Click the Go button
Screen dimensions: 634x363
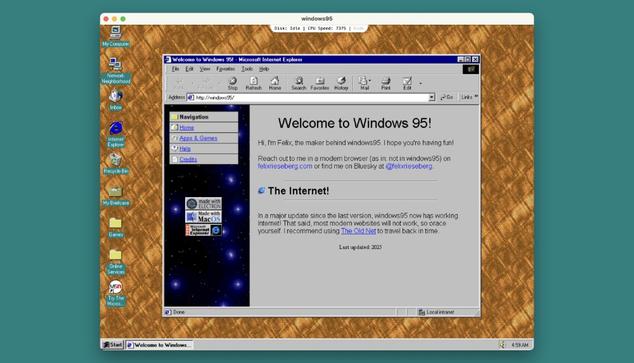(447, 97)
